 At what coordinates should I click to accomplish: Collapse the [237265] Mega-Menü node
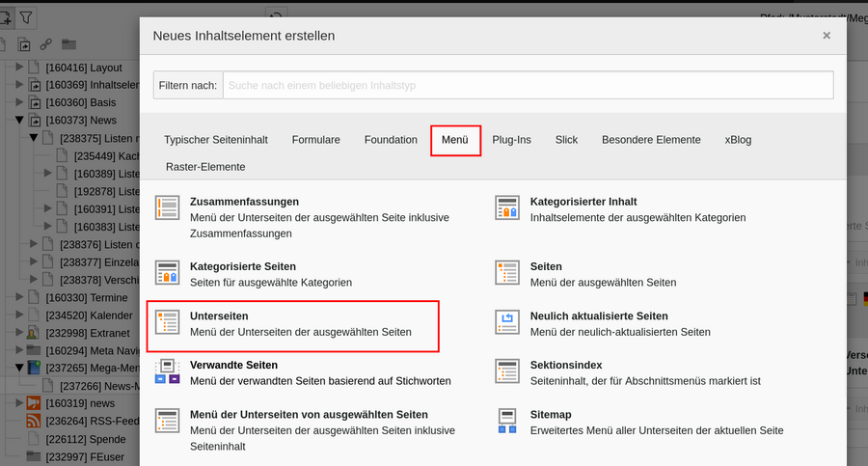click(x=19, y=368)
